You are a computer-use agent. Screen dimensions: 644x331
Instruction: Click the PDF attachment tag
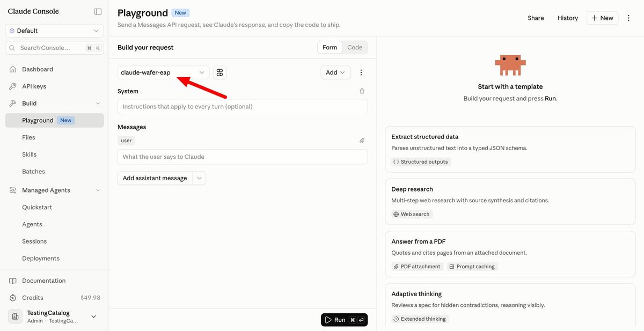[418, 267]
